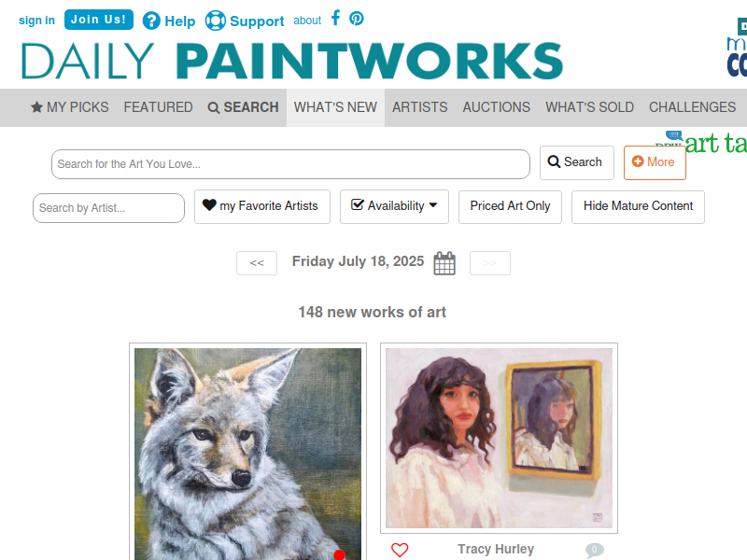Go to previous day with << button
The image size is (747, 560).
(257, 263)
